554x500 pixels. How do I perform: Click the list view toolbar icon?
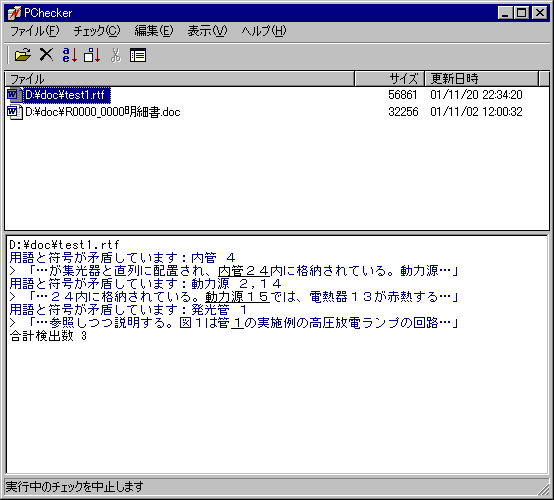138,55
